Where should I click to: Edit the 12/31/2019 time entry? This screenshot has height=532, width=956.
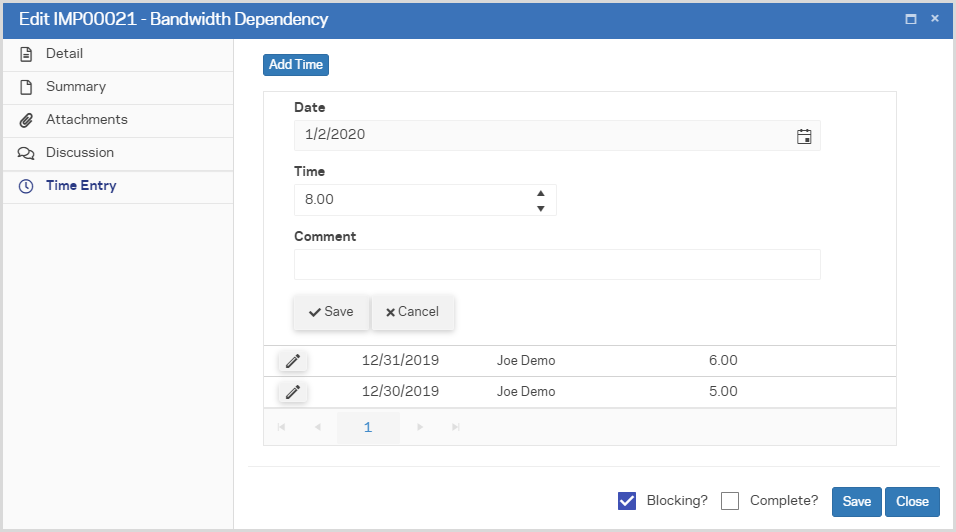click(293, 361)
